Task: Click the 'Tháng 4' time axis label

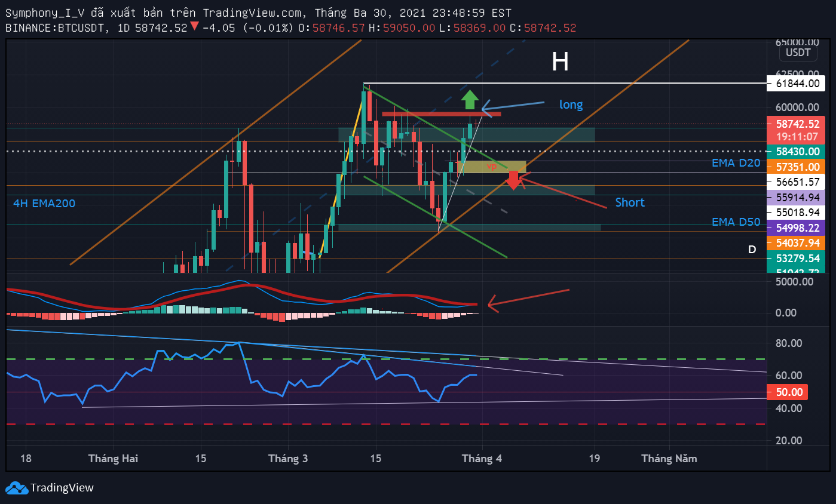Action: coord(482,459)
